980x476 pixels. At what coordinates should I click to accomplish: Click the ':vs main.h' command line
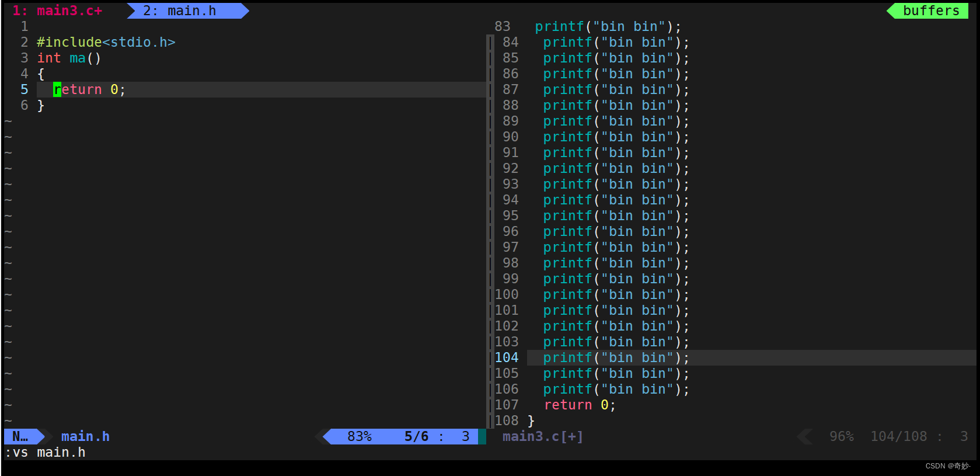45,452
